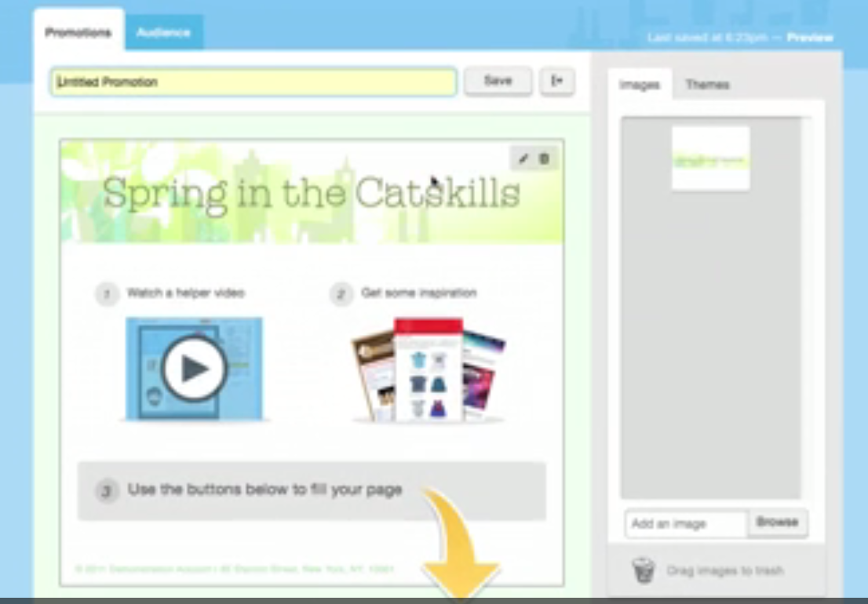Screen dimensions: 868x604
Task: Click the exit icon beside Save
Action: click(x=557, y=81)
